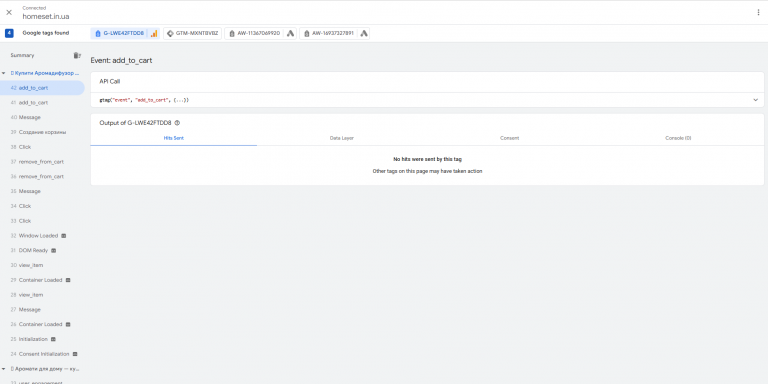Switch to the Console (0) tab
768x384 pixels.
coord(678,138)
